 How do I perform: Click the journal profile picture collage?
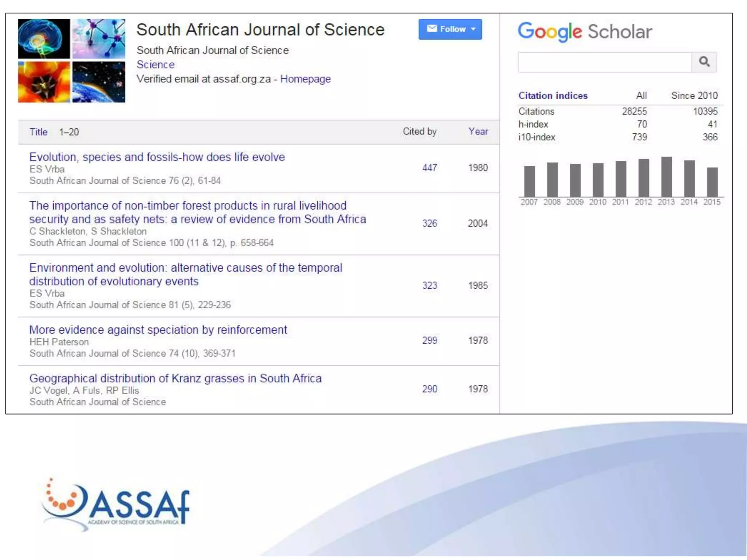(x=71, y=61)
